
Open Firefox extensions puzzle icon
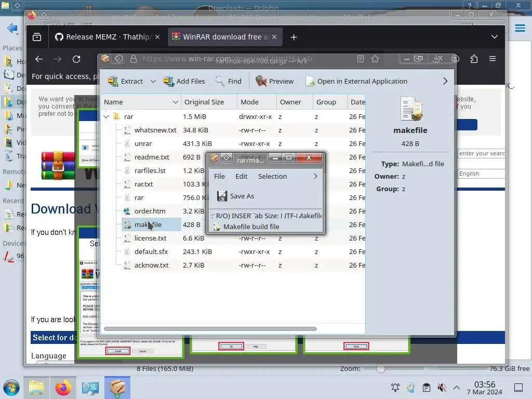point(474,59)
